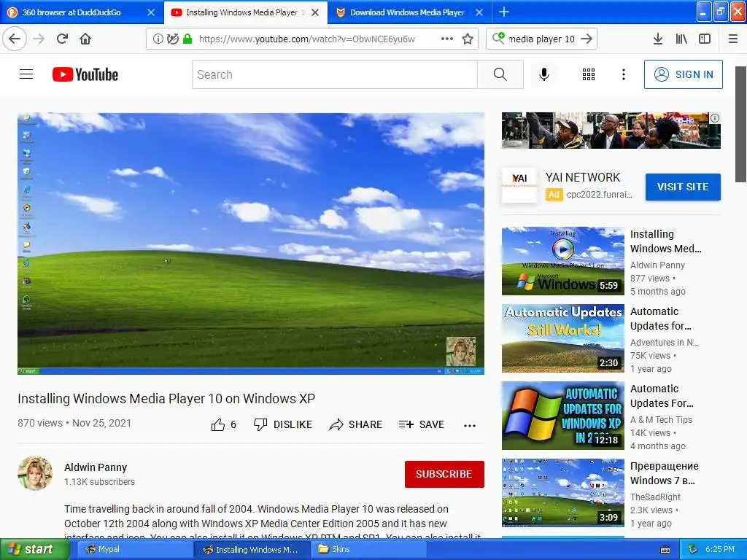Open the Превращение Windows 7 video title
Screen dimensions: 747x560
(x=664, y=473)
